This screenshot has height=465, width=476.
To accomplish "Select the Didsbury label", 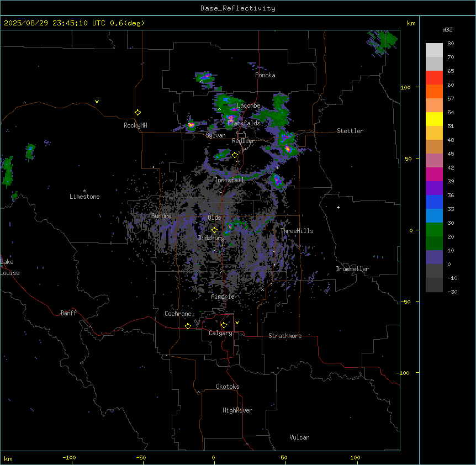I will coord(211,238).
